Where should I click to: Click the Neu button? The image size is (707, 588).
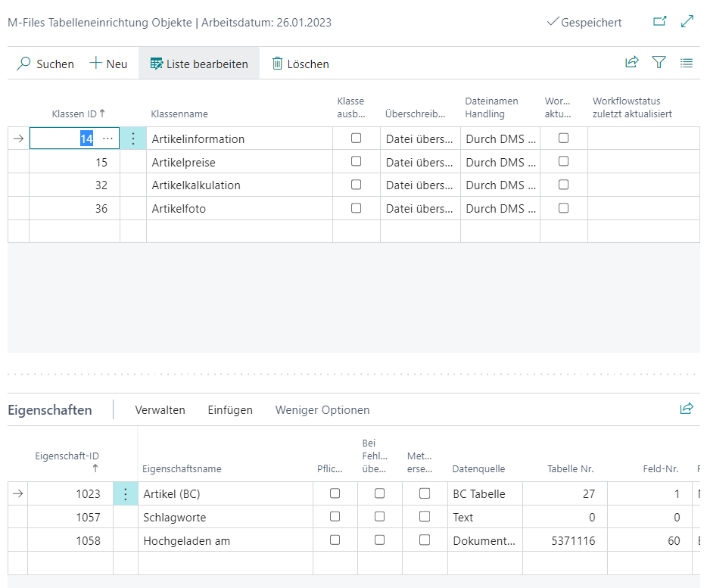pyautogui.click(x=108, y=64)
